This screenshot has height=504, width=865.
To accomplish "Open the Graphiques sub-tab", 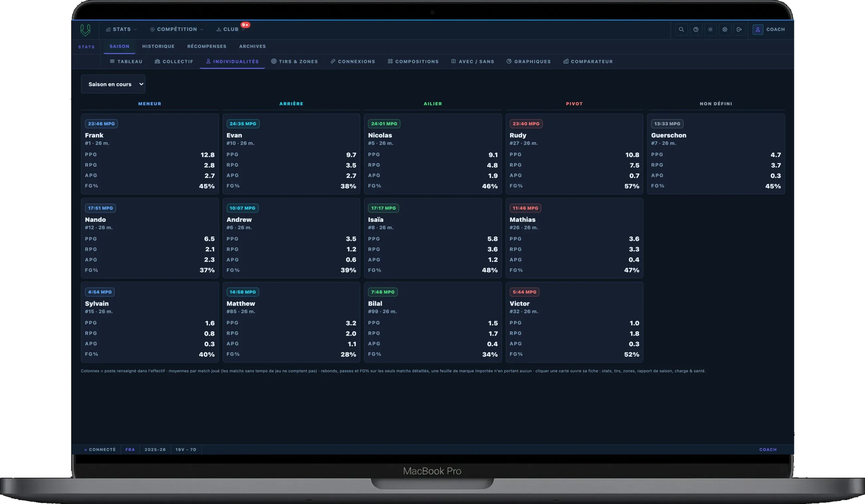I will click(x=529, y=62).
